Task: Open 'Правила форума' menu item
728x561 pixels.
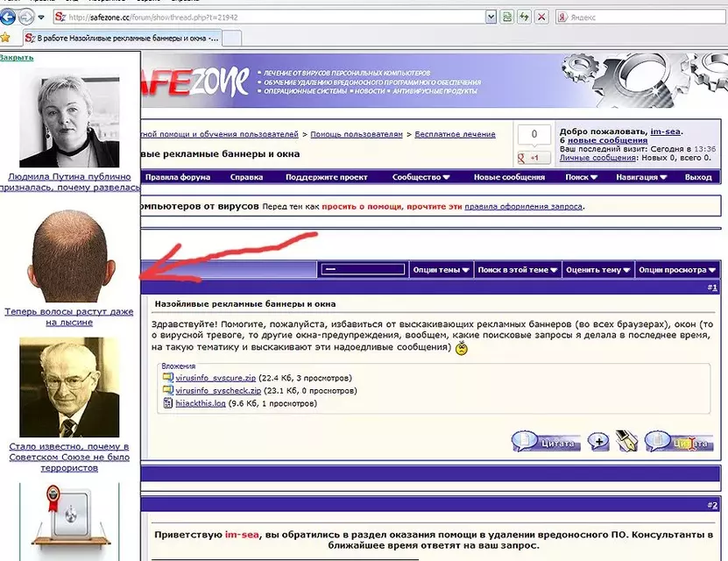Action: point(178,177)
